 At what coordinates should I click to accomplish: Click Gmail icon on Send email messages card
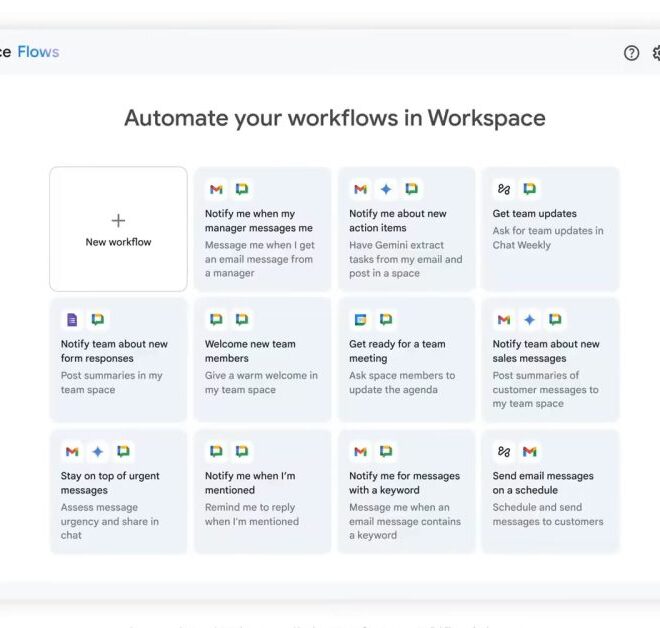tap(530, 452)
